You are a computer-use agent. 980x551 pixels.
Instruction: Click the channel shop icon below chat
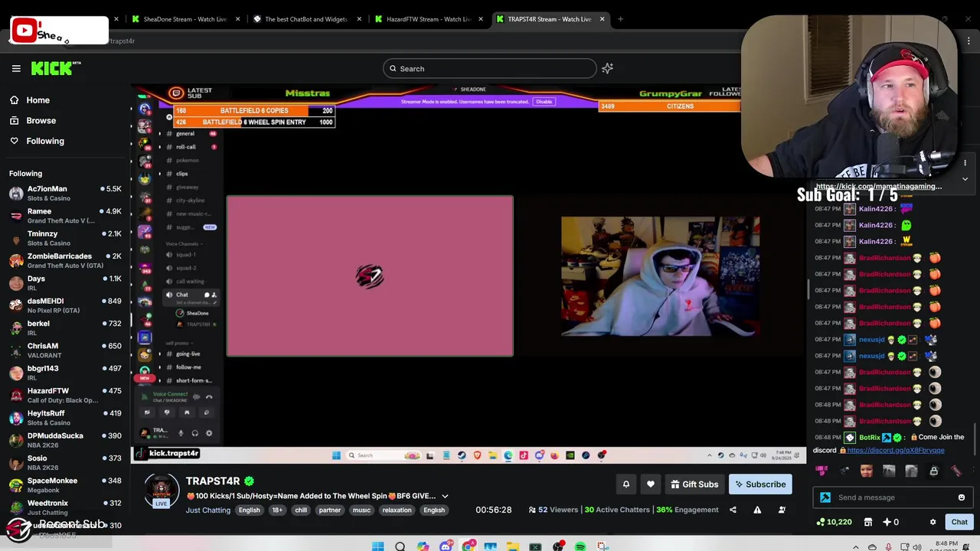(868, 522)
